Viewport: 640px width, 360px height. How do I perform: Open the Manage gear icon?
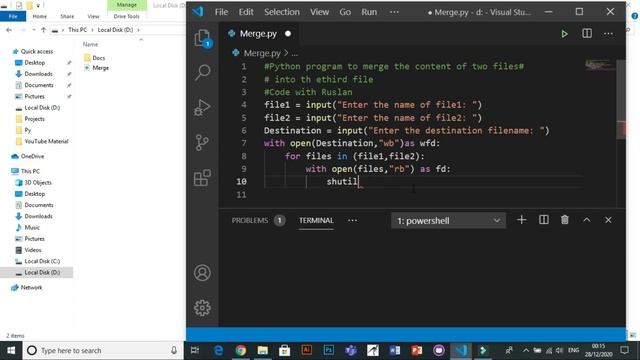click(202, 308)
